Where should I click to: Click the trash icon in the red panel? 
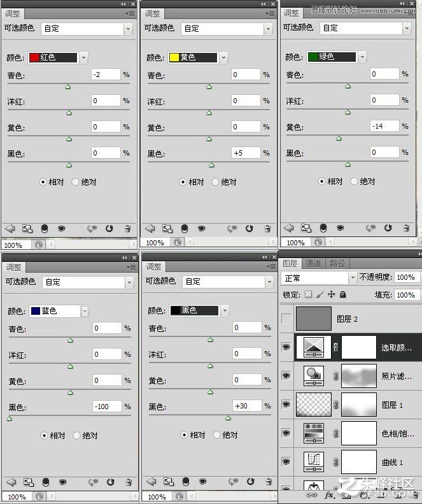(127, 229)
